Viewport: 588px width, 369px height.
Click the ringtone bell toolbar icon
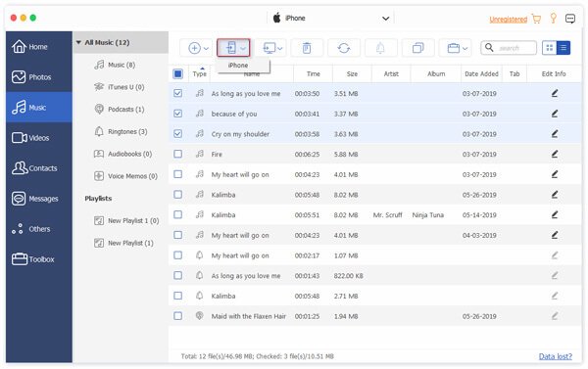pyautogui.click(x=380, y=48)
